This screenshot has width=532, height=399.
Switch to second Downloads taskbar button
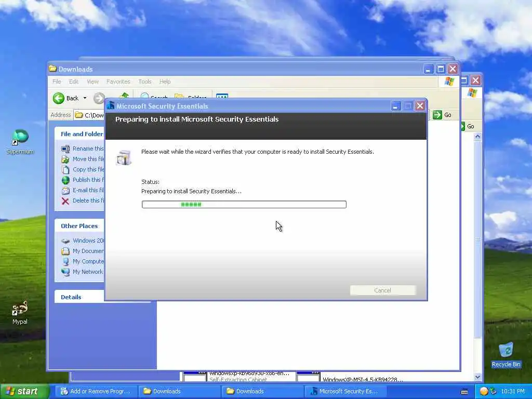[262, 391]
